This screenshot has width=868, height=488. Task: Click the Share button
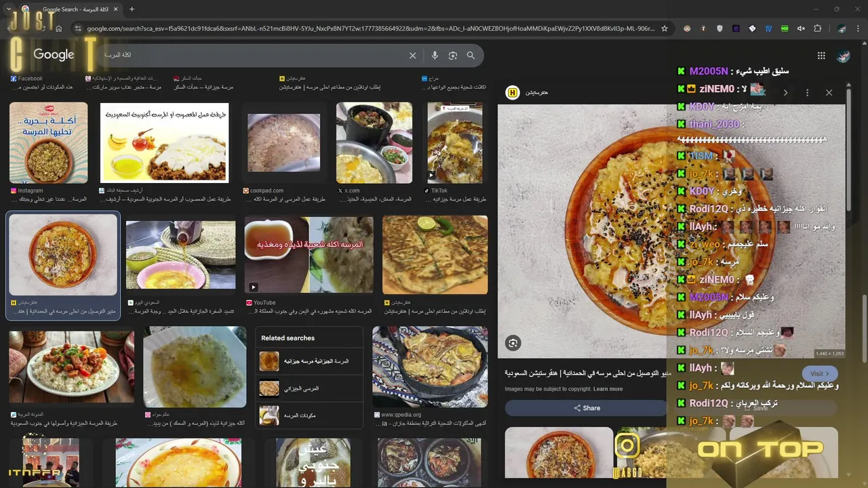pyautogui.click(x=587, y=408)
